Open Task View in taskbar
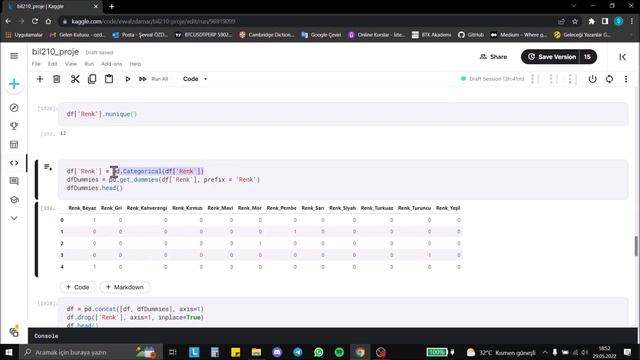The image size is (640, 360). pyautogui.click(x=172, y=352)
